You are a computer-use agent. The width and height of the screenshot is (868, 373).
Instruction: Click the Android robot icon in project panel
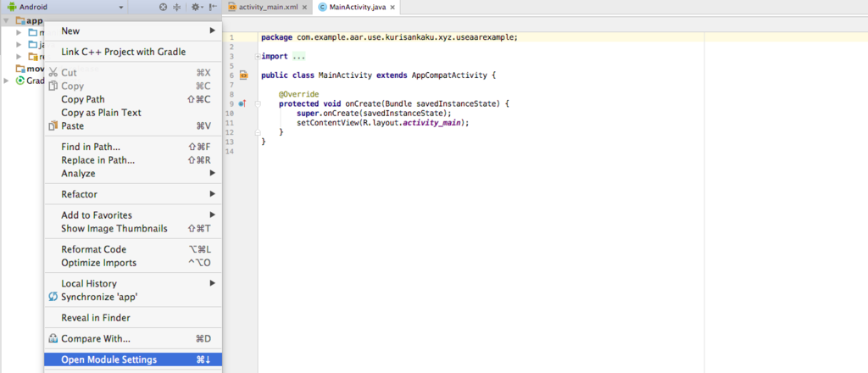point(11,7)
